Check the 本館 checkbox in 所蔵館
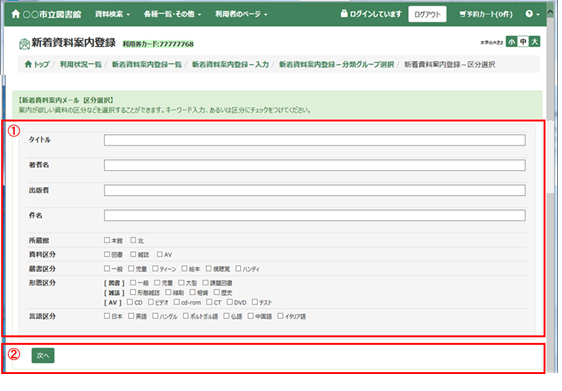The image size is (562, 391). point(107,240)
